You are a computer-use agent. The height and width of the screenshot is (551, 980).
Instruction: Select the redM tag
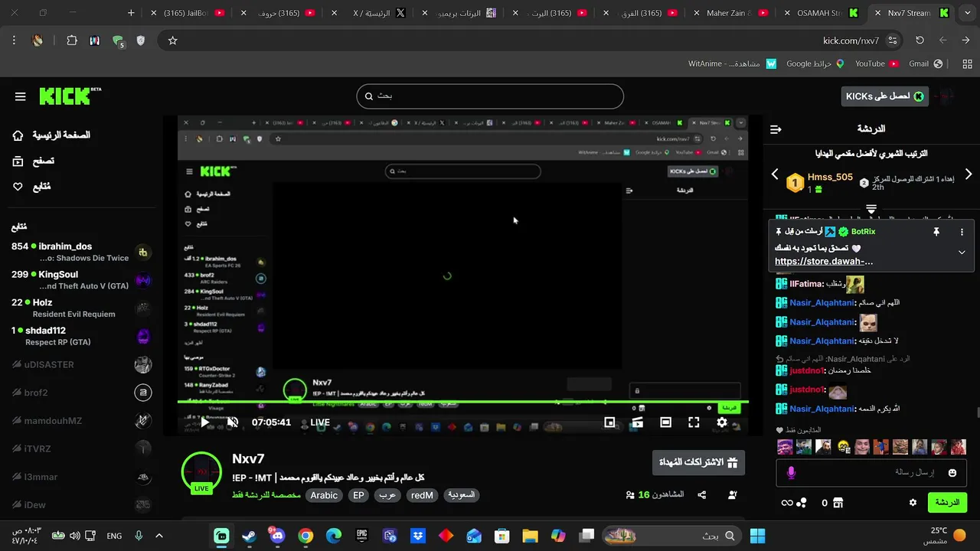tap(422, 495)
